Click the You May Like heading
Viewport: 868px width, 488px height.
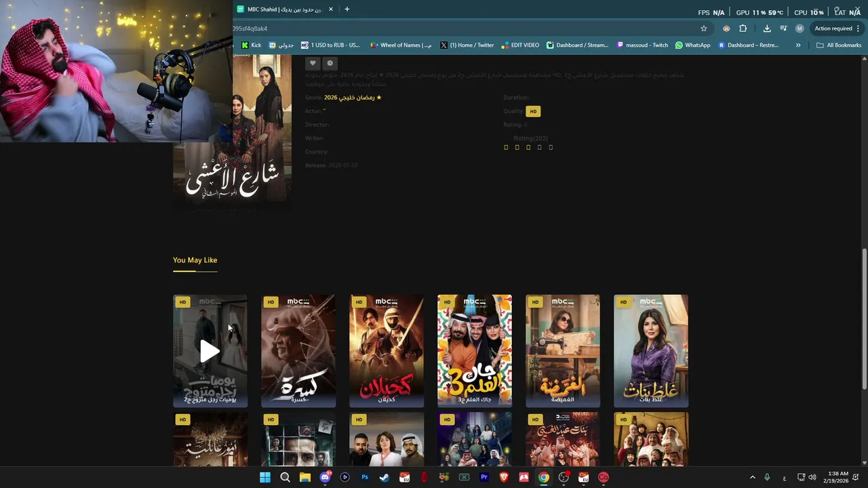tap(195, 260)
